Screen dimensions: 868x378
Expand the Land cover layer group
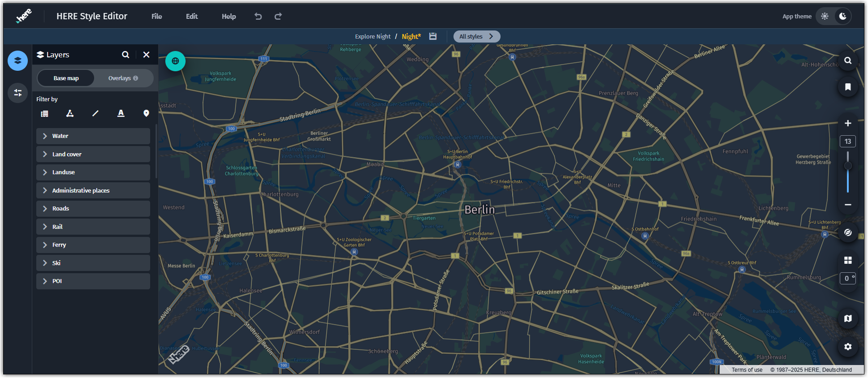93,154
